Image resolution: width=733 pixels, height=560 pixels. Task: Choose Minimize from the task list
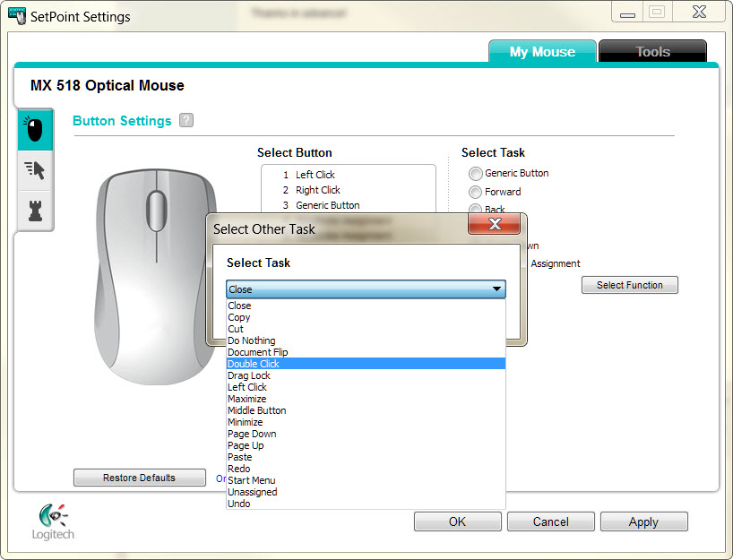pyautogui.click(x=366, y=422)
